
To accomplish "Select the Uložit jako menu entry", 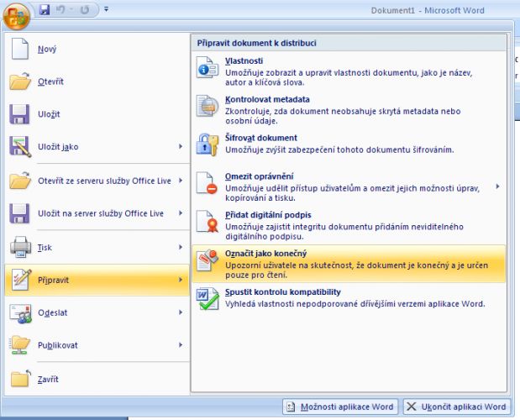I will tap(58, 146).
